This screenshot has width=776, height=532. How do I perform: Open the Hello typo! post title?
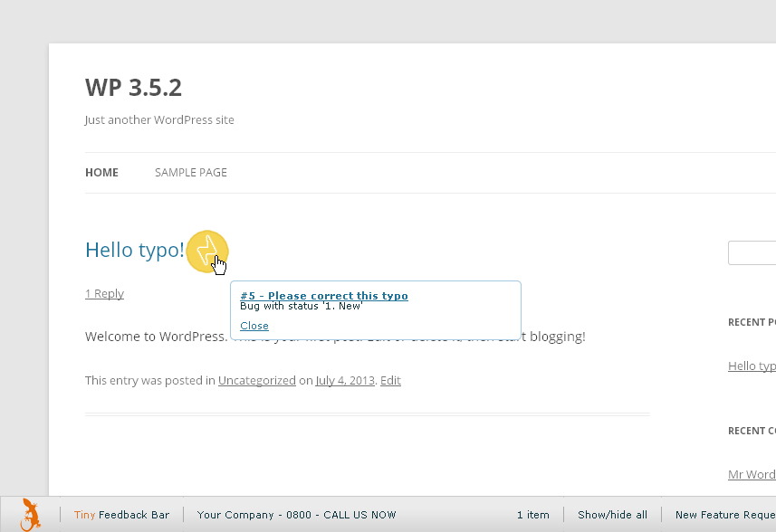135,250
